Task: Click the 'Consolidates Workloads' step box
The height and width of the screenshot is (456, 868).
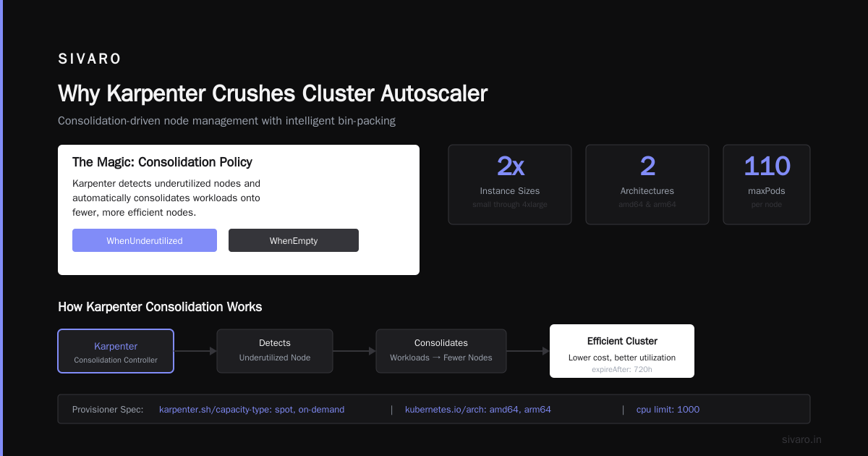Action: [441, 351]
